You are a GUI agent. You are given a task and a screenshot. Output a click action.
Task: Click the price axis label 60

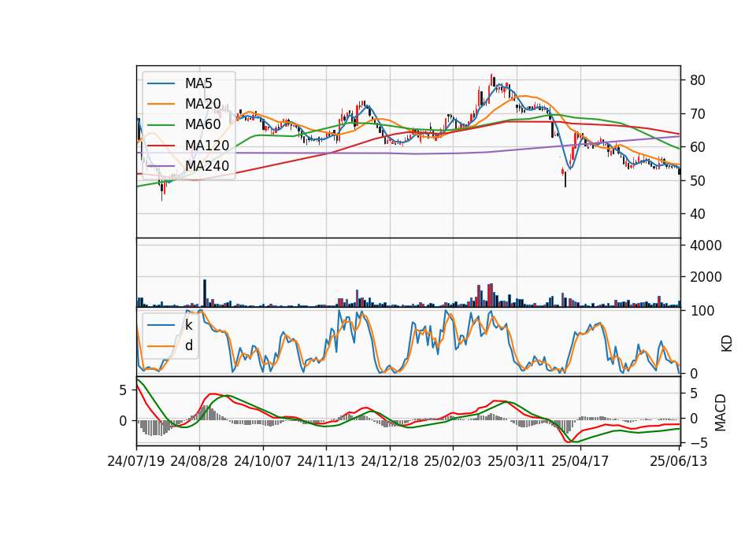coord(697,147)
